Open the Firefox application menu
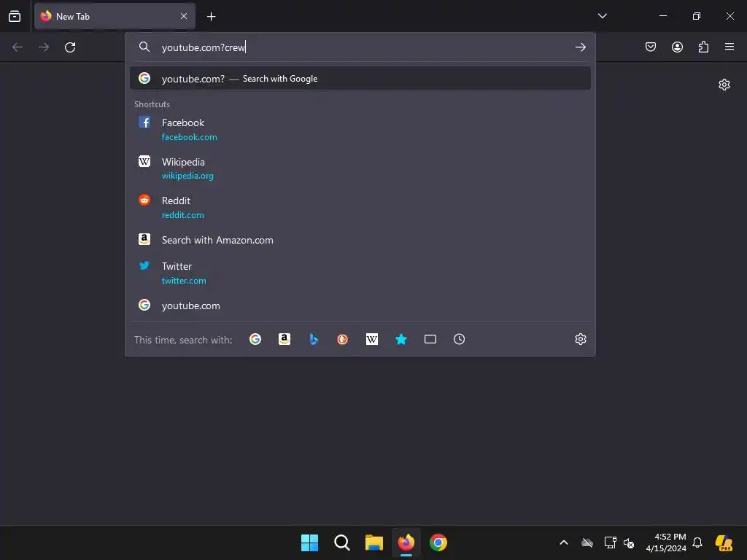Viewport: 747px width, 560px height. click(729, 47)
